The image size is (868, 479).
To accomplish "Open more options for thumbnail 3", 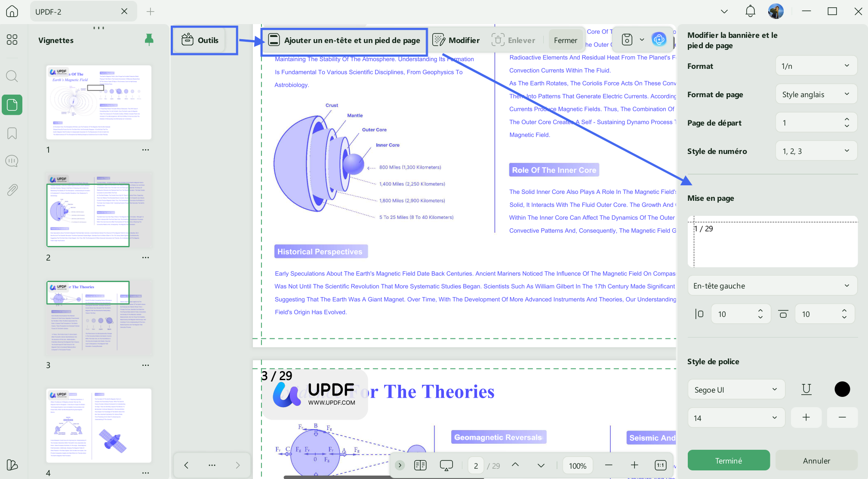I will point(145,365).
